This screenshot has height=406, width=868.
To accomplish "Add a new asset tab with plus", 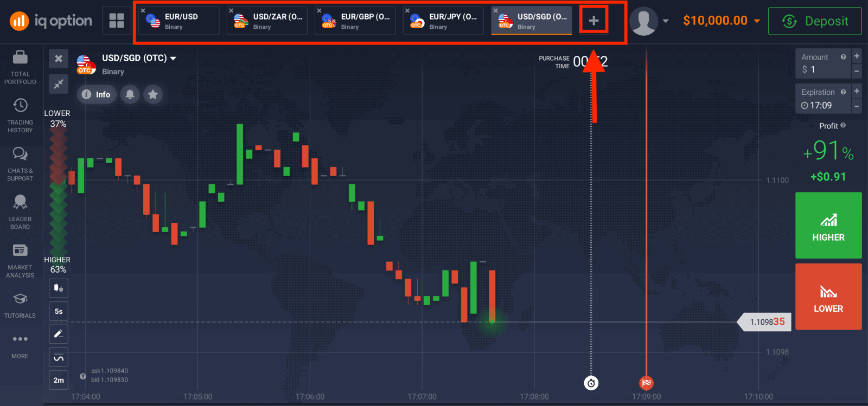I will point(593,21).
